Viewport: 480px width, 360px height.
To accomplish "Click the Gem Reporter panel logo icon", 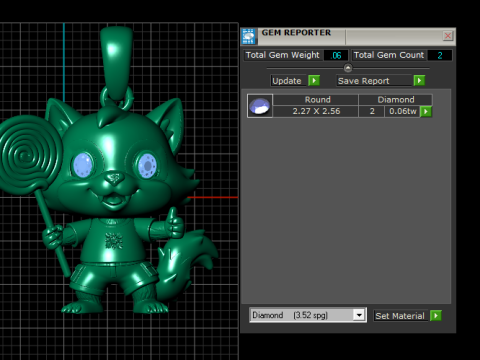I will (x=249, y=36).
